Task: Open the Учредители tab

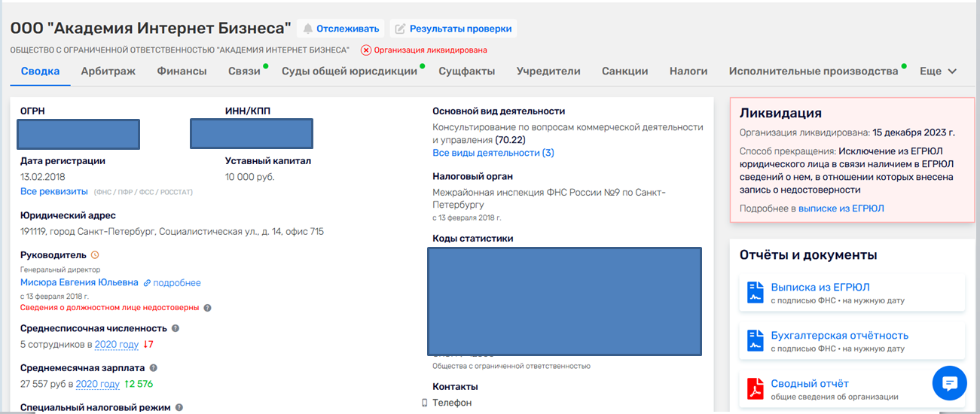Action: (x=548, y=71)
